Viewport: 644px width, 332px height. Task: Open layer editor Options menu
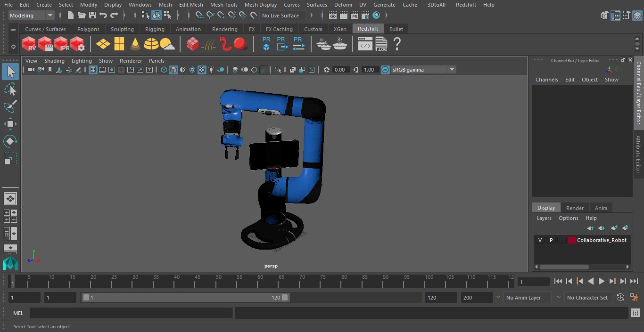tap(568, 218)
